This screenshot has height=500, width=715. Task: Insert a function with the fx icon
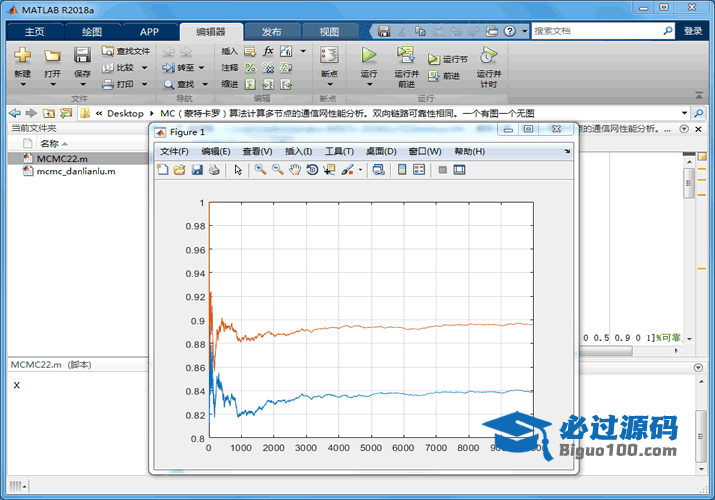(x=268, y=51)
